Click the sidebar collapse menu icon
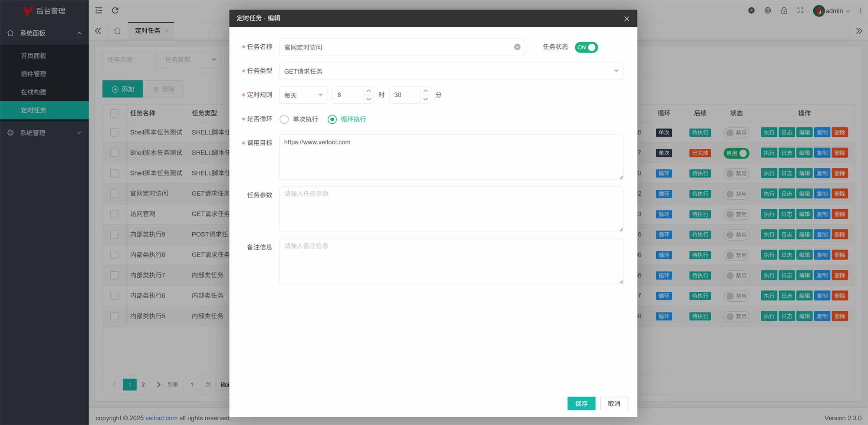Screen dimensions: 868x425 tap(99, 10)
